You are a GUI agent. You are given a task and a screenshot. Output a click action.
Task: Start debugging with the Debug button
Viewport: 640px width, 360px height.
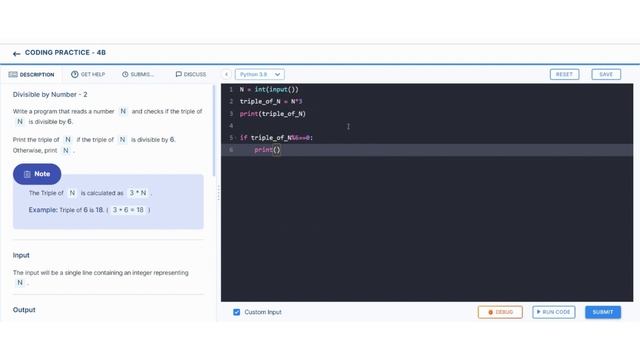[x=500, y=312]
